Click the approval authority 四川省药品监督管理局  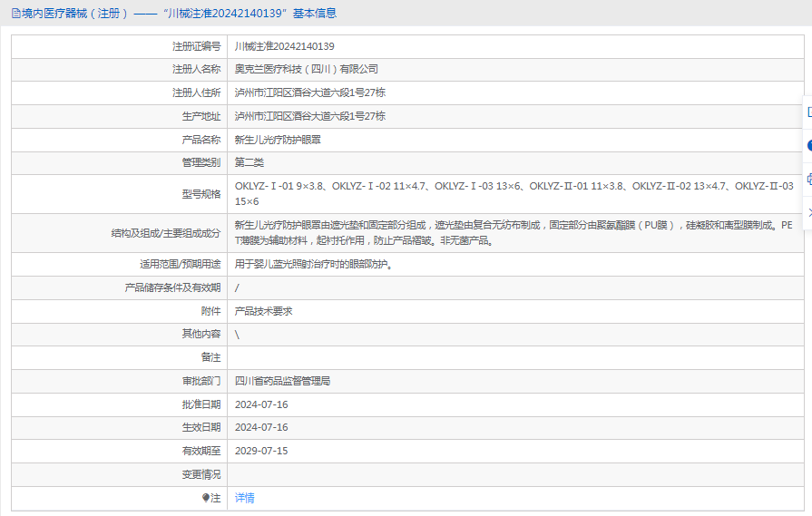click(282, 381)
